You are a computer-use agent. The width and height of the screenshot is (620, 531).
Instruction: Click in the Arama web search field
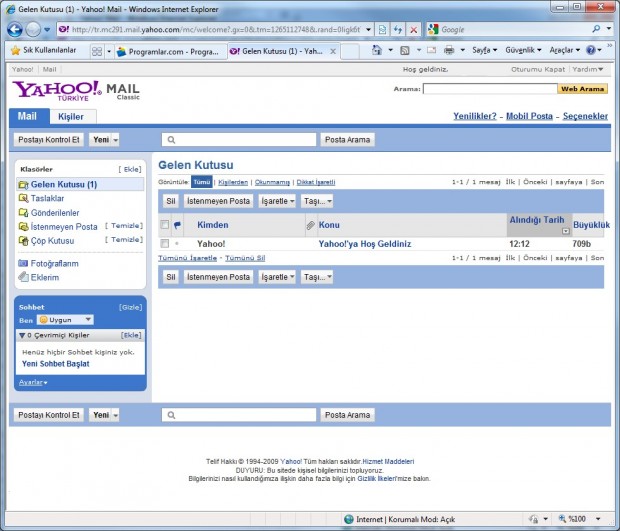(x=490, y=89)
